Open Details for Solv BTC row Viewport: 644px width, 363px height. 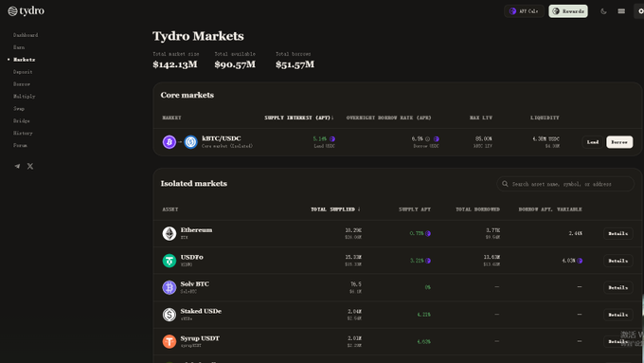[618, 287]
